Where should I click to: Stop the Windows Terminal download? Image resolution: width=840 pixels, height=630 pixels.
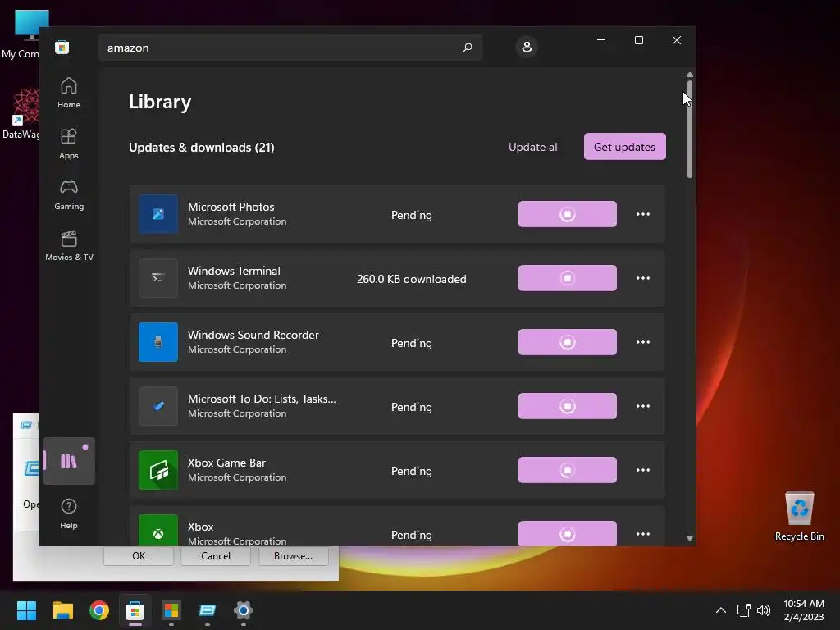[x=568, y=278]
